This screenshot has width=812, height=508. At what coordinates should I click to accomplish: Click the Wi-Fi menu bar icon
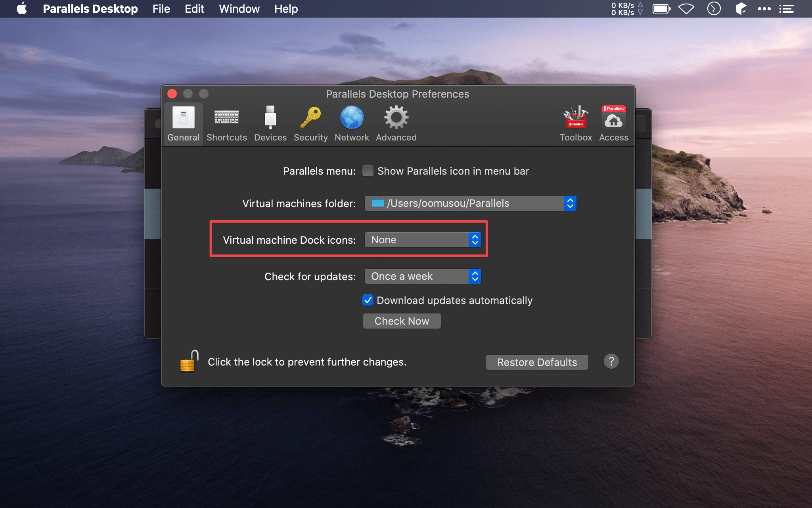click(686, 9)
